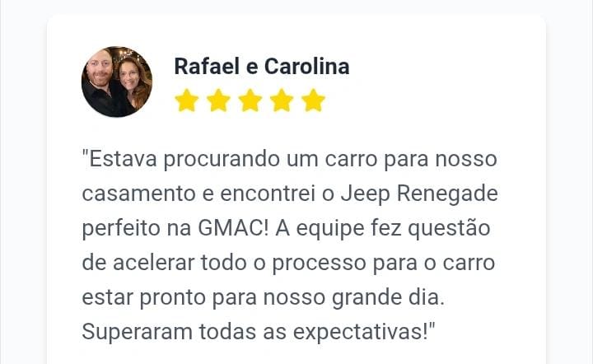Viewport: 593px width, 364px height.
Task: Open the Rafael e Carolina reviewer name
Action: tap(261, 67)
